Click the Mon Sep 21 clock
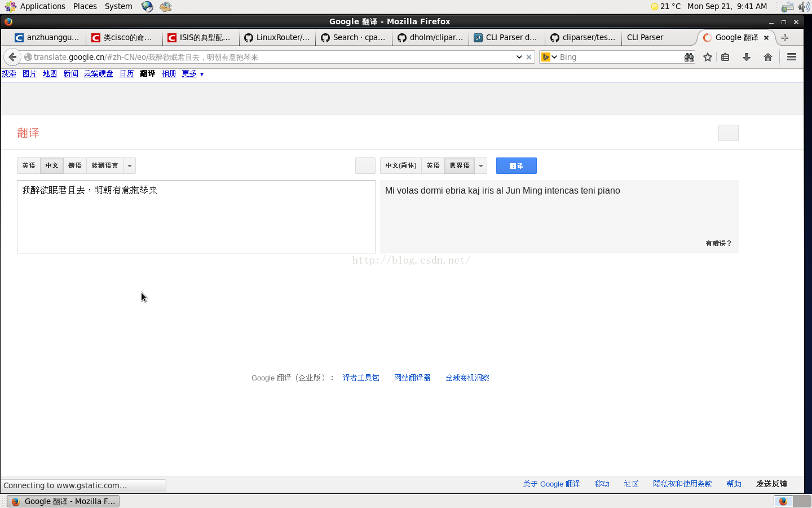 pyautogui.click(x=727, y=6)
